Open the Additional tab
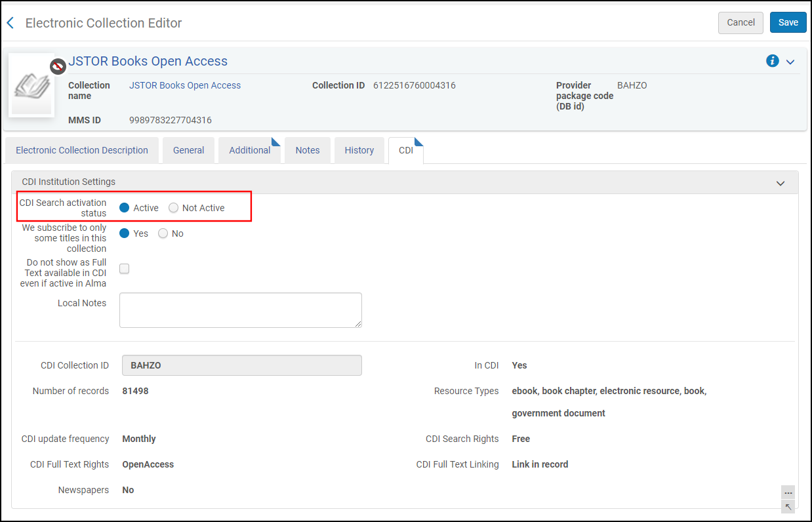 pyautogui.click(x=249, y=150)
